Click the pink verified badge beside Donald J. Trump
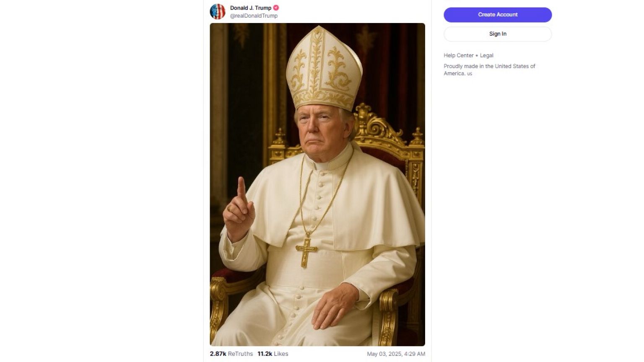Image resolution: width=644 pixels, height=362 pixels. [x=276, y=8]
